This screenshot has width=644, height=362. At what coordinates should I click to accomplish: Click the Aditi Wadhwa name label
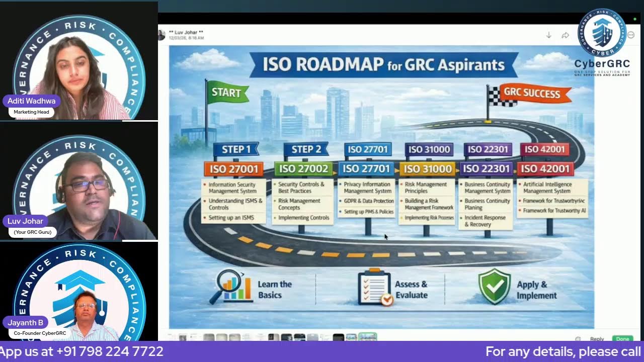[x=31, y=101]
